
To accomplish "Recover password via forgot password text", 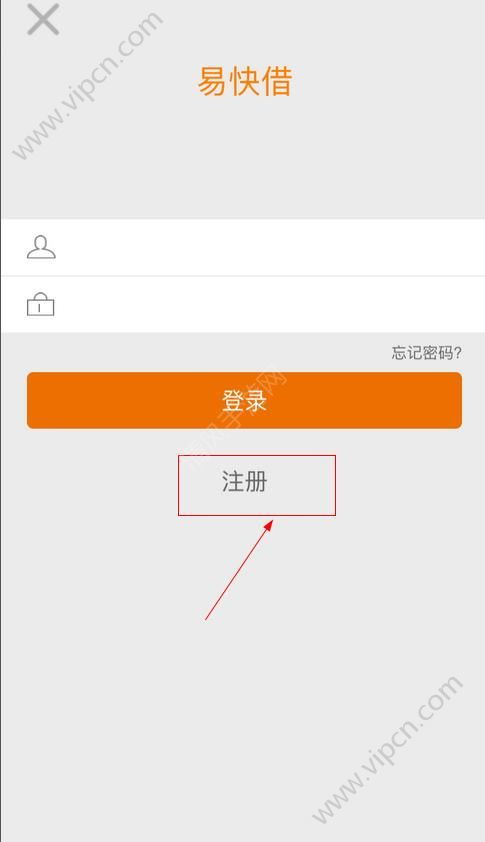I will click(x=426, y=353).
